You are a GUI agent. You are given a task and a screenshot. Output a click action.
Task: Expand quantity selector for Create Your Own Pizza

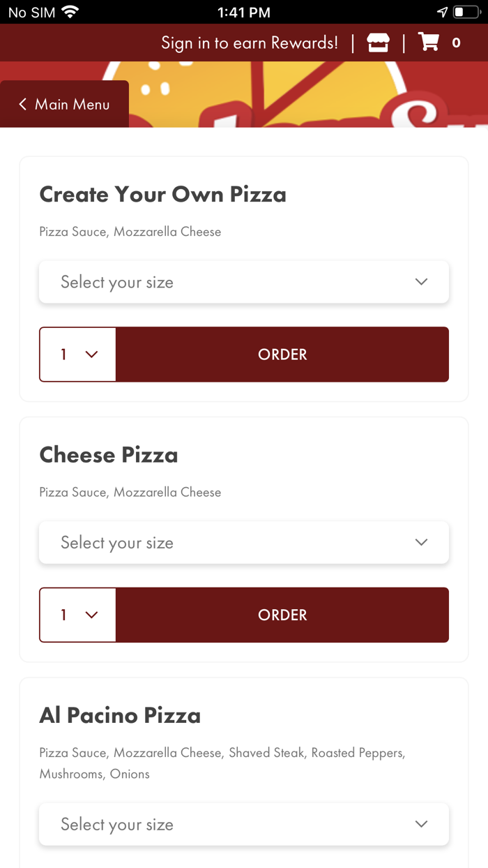[x=77, y=354]
